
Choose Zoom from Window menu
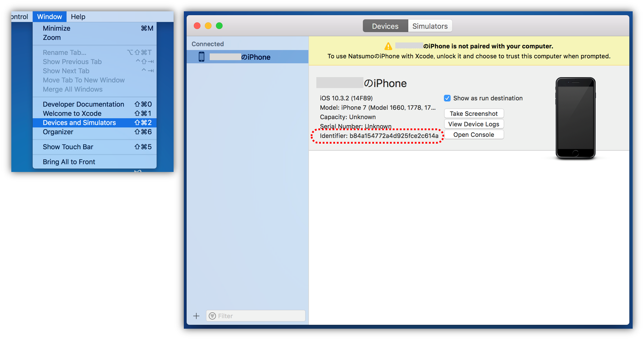click(95, 38)
